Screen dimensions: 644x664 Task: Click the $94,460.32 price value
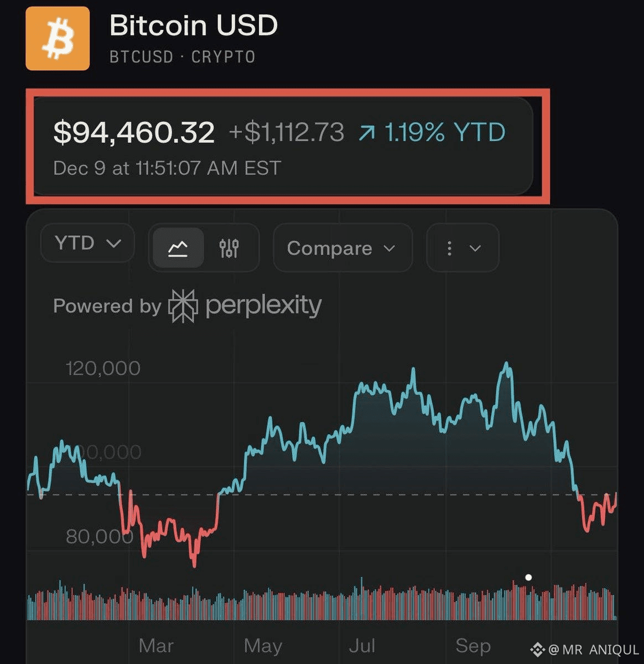coord(134,133)
